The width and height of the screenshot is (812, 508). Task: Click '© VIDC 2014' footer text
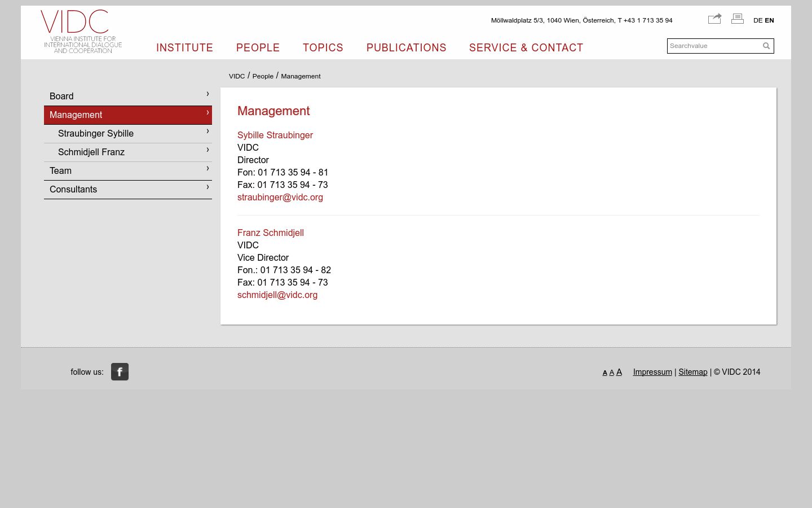click(737, 372)
